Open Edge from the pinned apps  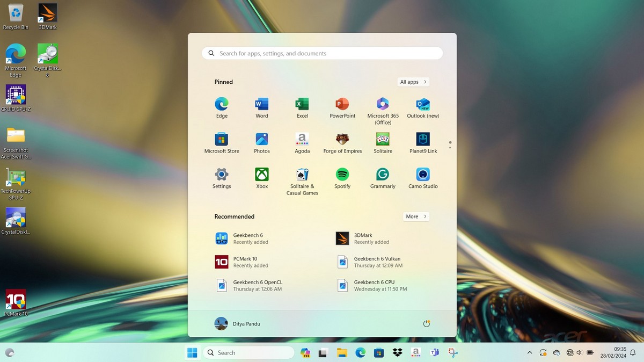(222, 108)
